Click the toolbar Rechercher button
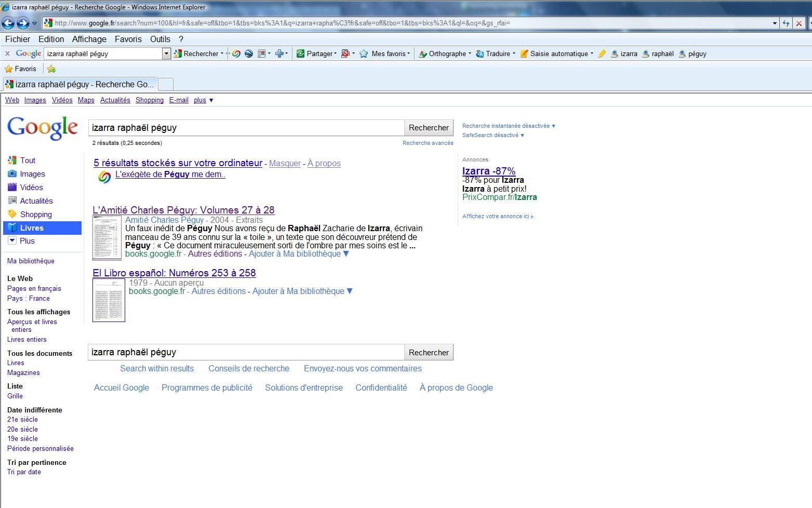 [x=196, y=54]
